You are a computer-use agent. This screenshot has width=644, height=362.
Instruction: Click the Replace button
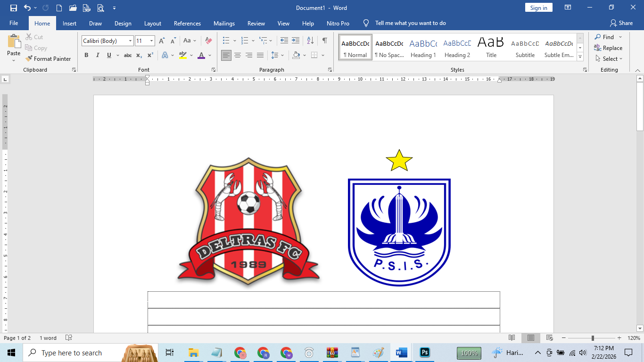tap(609, 48)
